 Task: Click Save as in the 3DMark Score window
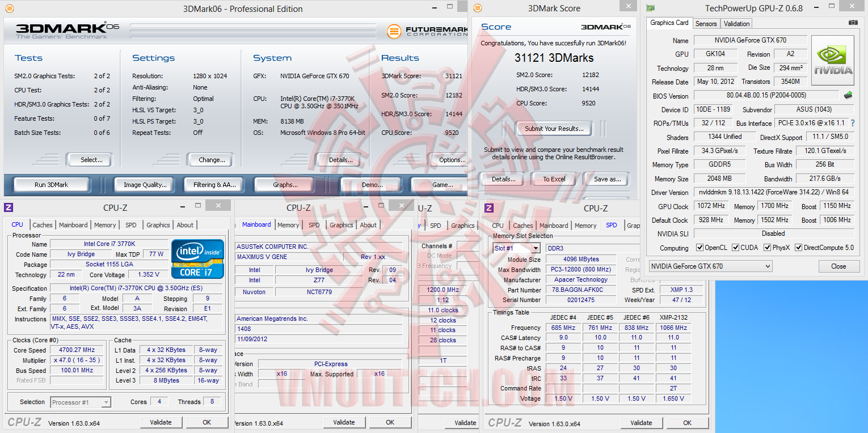(607, 179)
